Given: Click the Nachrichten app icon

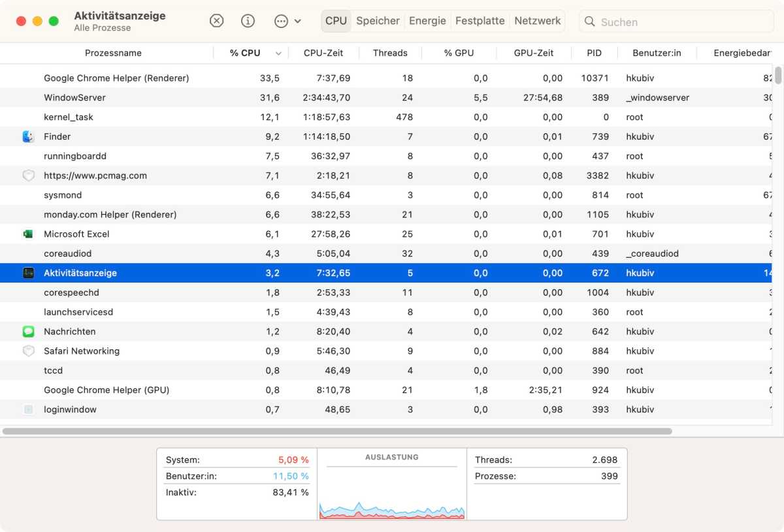Looking at the screenshot, I should 28,332.
